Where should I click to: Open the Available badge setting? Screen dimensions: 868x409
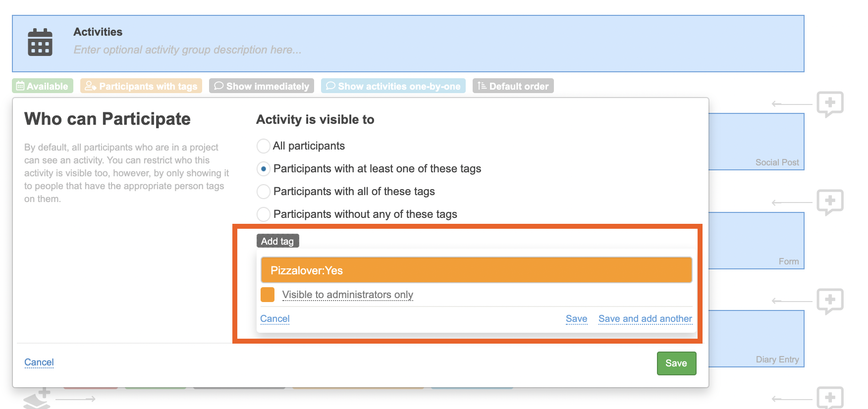43,86
